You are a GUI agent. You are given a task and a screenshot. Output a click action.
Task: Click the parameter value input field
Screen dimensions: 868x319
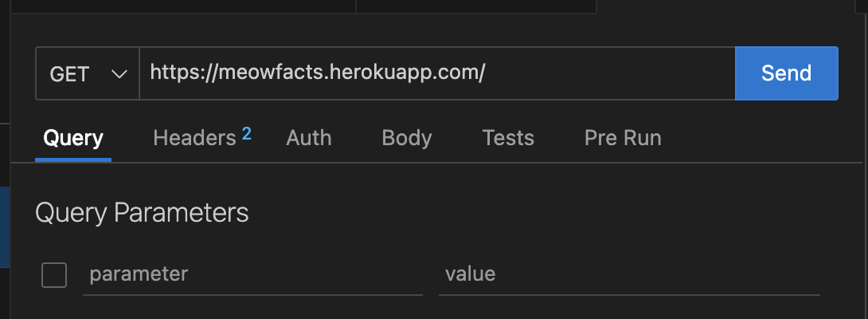629,274
